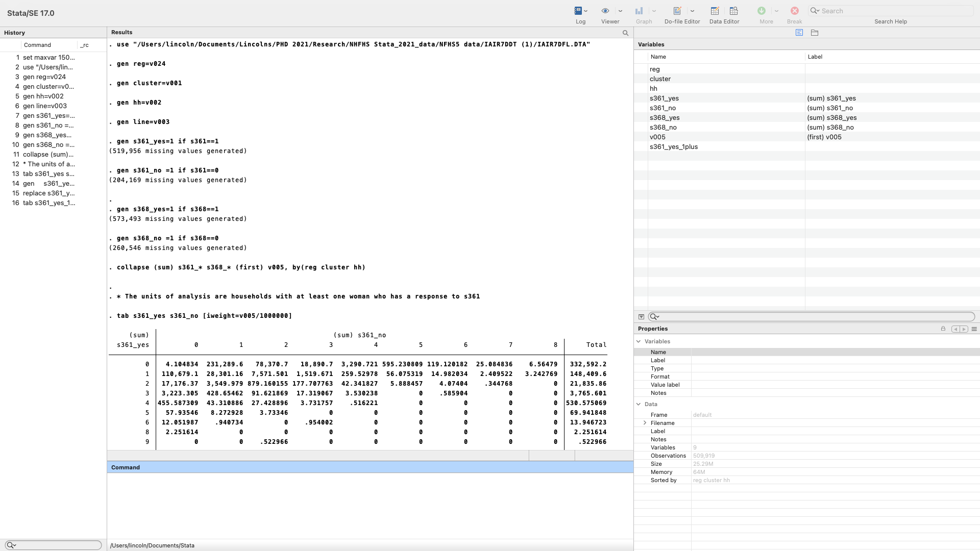The height and width of the screenshot is (551, 980).
Task: Open the Viewer eye icon
Action: click(x=605, y=11)
